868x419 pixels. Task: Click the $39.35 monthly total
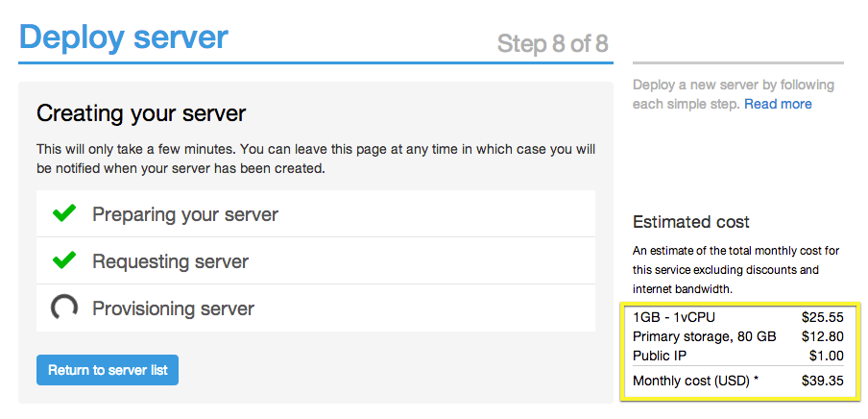pos(823,382)
